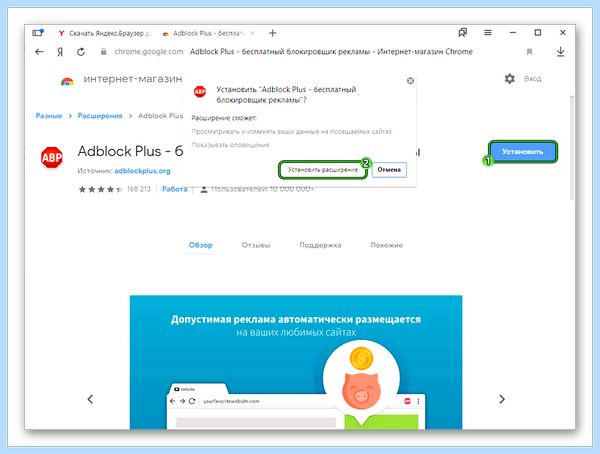Switch to the Скачать Яндекс.Браузер tab

(x=104, y=33)
